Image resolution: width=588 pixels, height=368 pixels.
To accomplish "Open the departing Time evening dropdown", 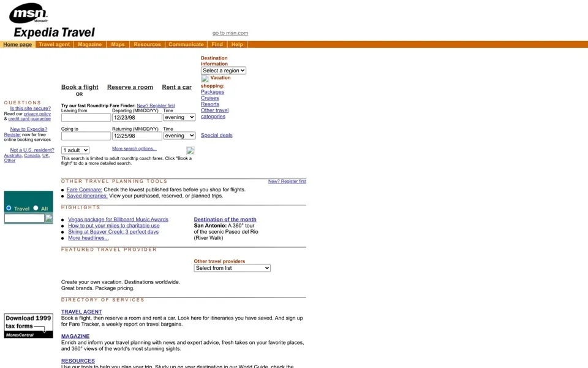I will (179, 117).
